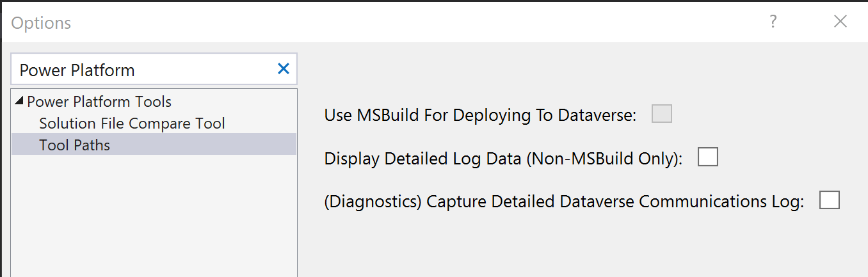Open Solution File Compare Tool page
This screenshot has height=277, width=868.
pos(132,123)
